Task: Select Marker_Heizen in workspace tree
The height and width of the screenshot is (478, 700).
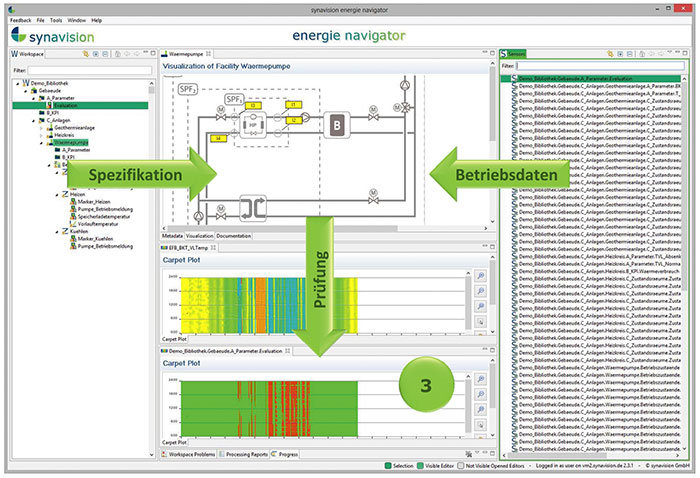Action: coord(94,202)
